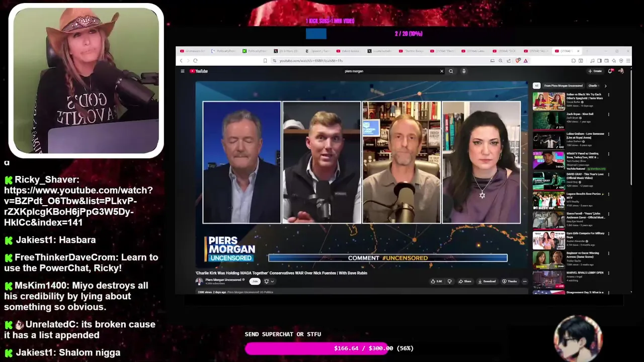The height and width of the screenshot is (362, 644).
Task: Click the '330K views 2 days ago' text
Action: tap(211, 292)
